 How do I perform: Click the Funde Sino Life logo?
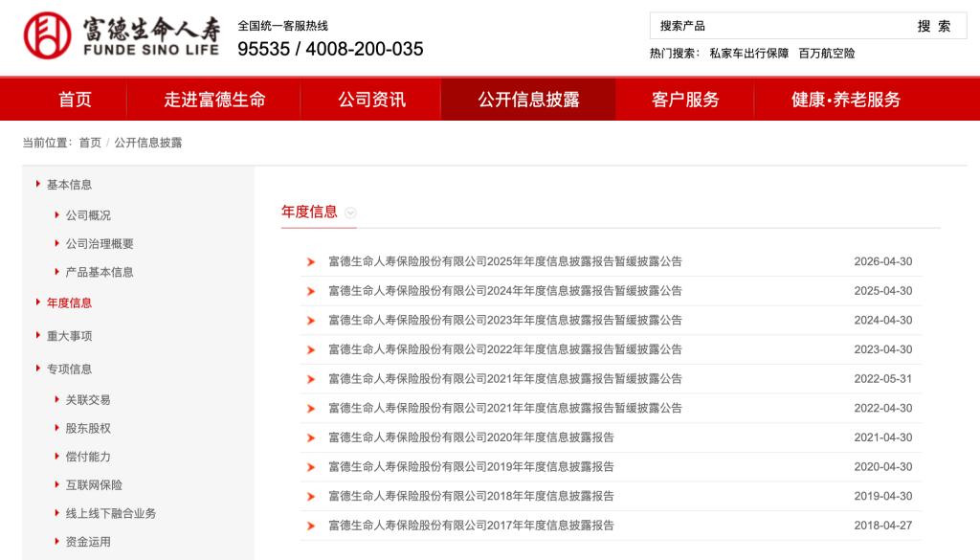pyautogui.click(x=122, y=35)
